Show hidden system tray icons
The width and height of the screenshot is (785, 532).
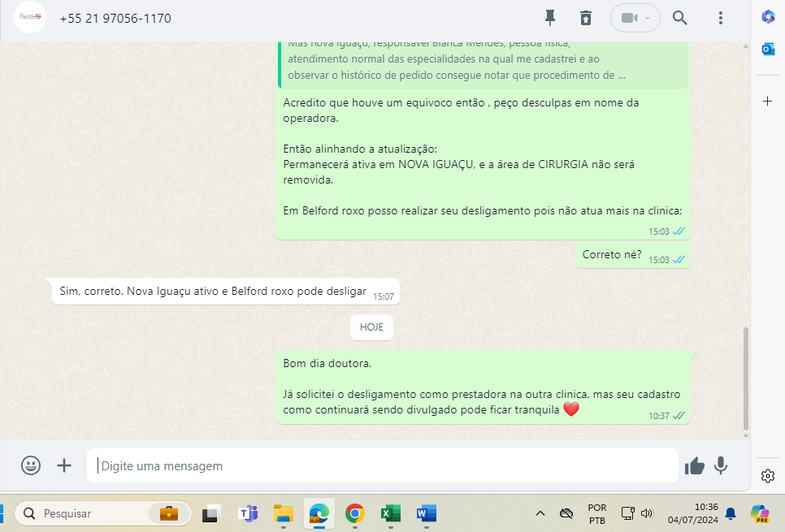tap(540, 513)
